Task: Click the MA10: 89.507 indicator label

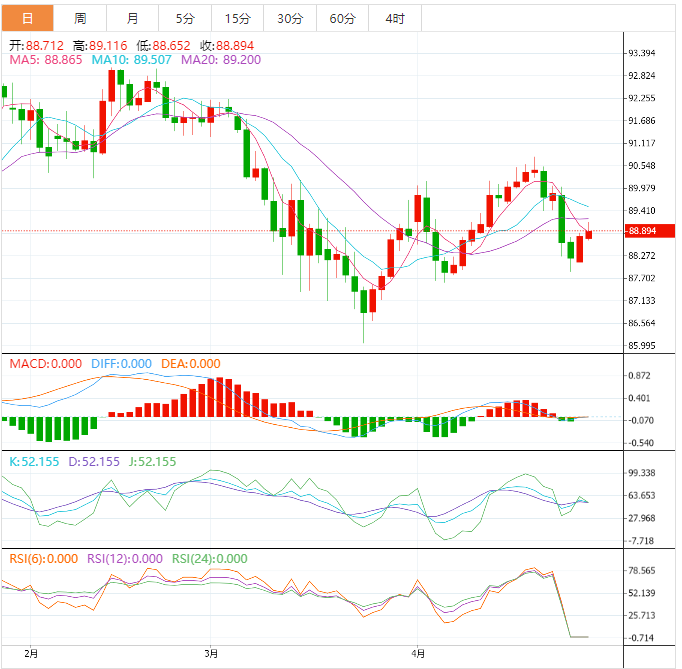Action: tap(132, 60)
